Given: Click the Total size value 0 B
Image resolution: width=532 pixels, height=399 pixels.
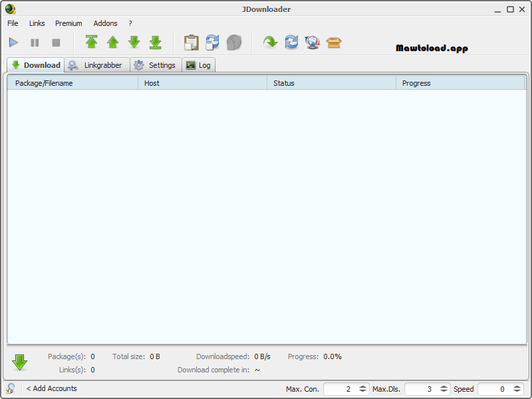Looking at the screenshot, I should tap(155, 356).
